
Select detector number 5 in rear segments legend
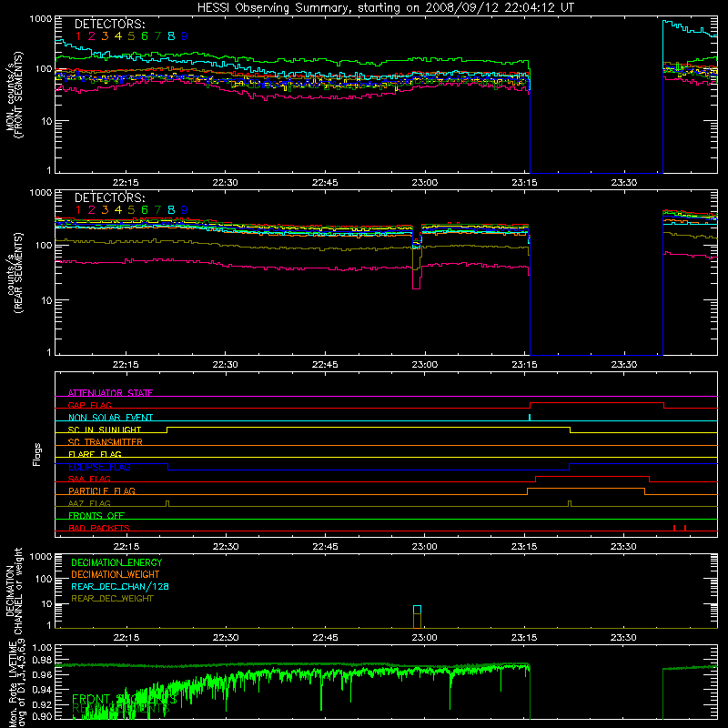(x=131, y=210)
